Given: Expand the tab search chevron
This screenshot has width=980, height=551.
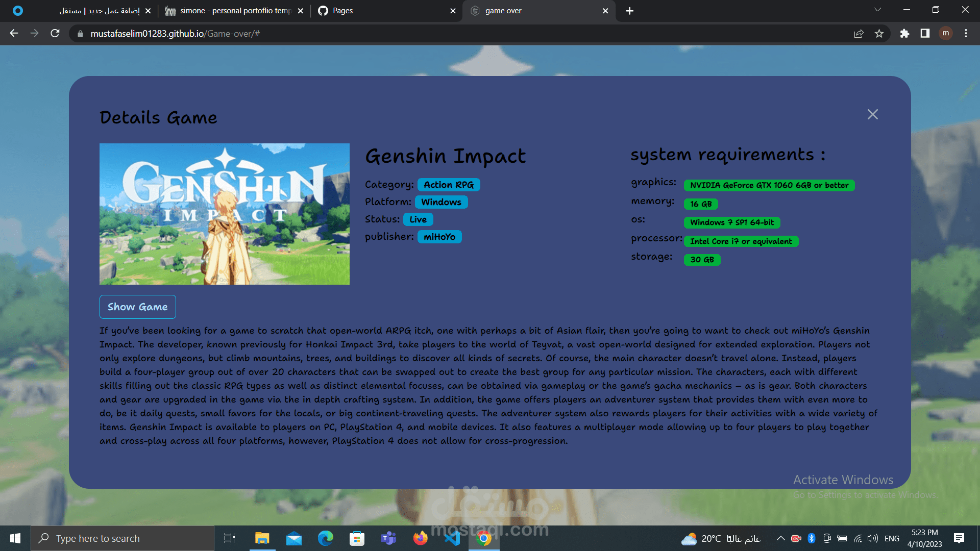Looking at the screenshot, I should tap(877, 10).
